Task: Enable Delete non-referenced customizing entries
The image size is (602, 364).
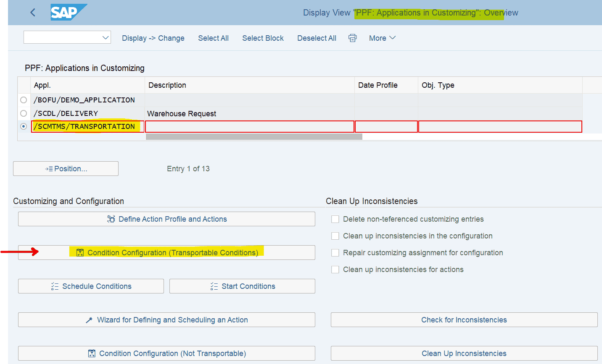Action: coord(335,219)
